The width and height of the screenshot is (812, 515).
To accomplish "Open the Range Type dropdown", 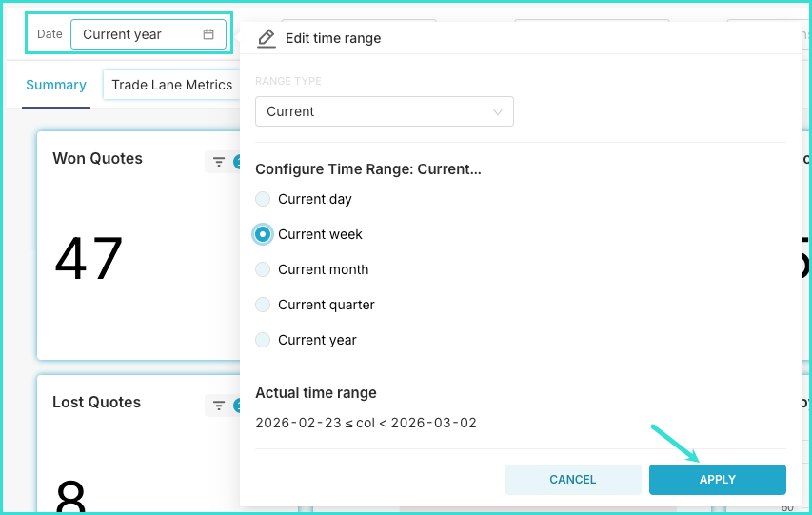I will [384, 111].
